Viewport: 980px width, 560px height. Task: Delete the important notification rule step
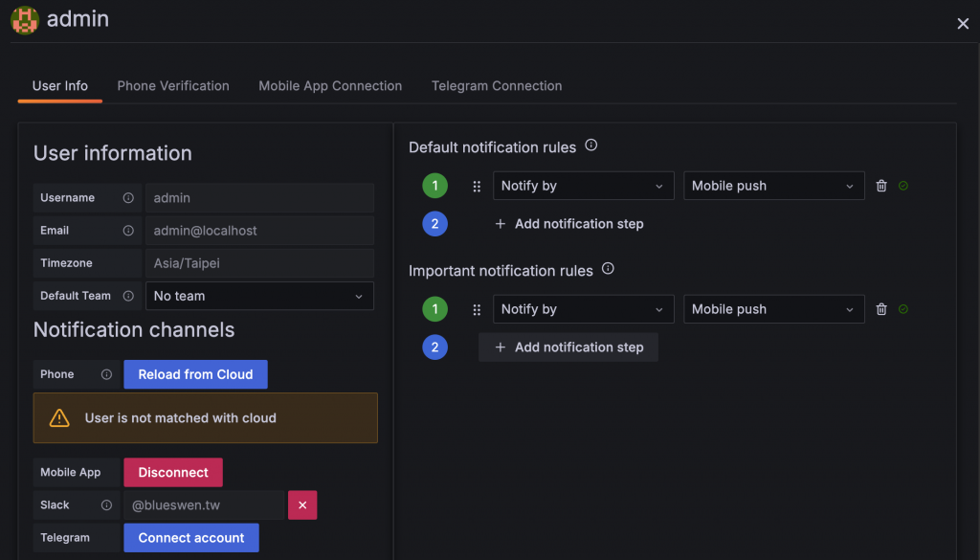[881, 309]
